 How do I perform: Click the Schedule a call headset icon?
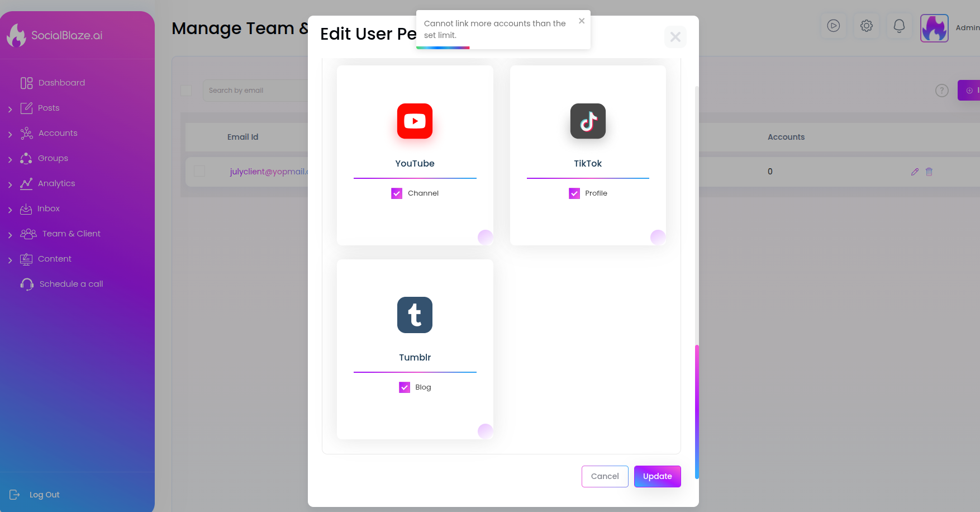27,284
